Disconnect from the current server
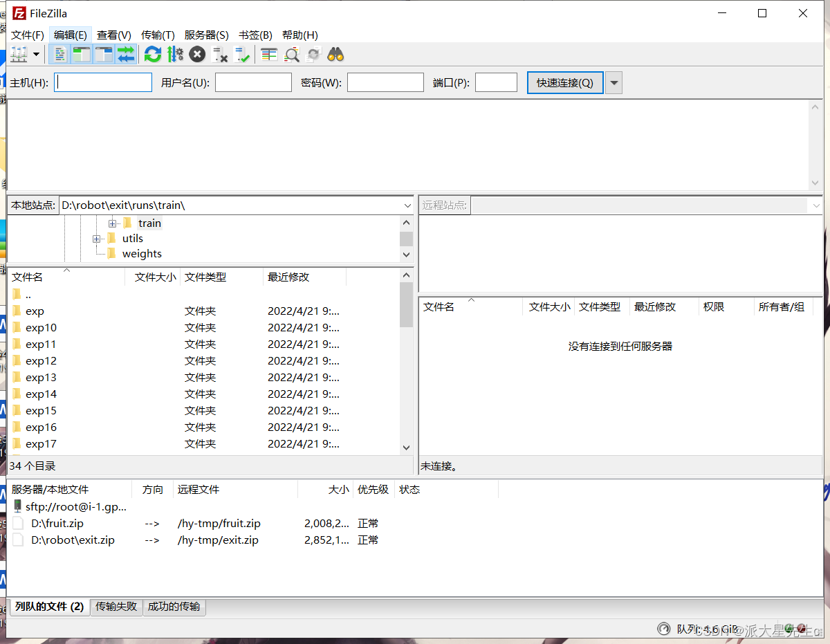 220,55
